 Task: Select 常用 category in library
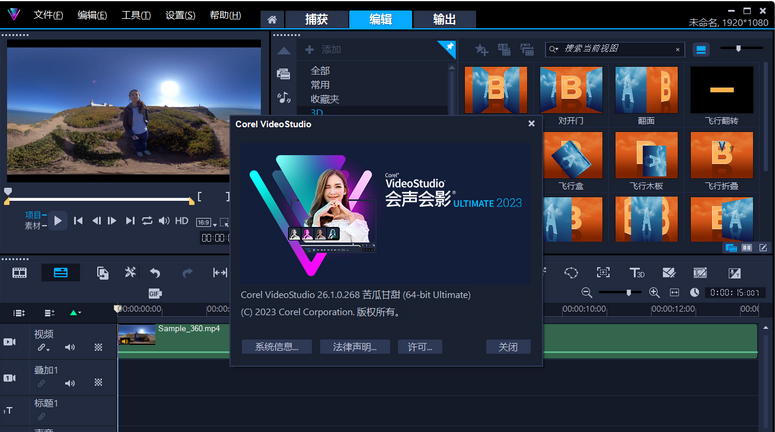(320, 85)
